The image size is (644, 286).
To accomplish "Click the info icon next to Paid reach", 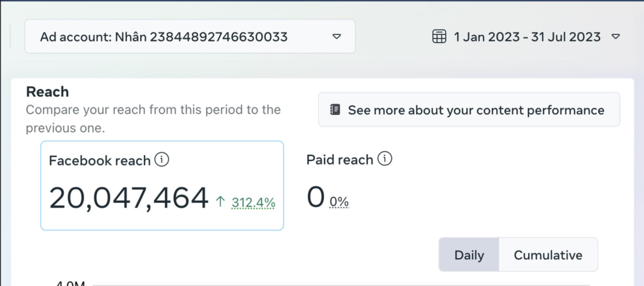I will pos(384,159).
